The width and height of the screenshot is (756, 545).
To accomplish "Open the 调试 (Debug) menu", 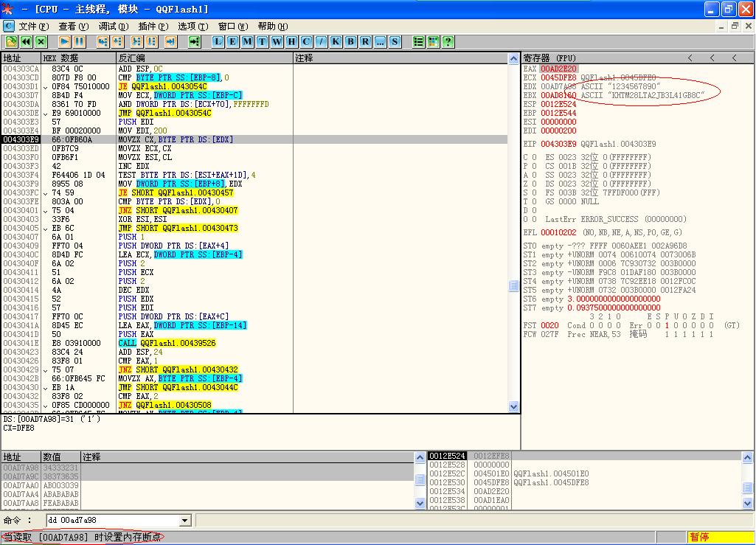I will [x=113, y=27].
